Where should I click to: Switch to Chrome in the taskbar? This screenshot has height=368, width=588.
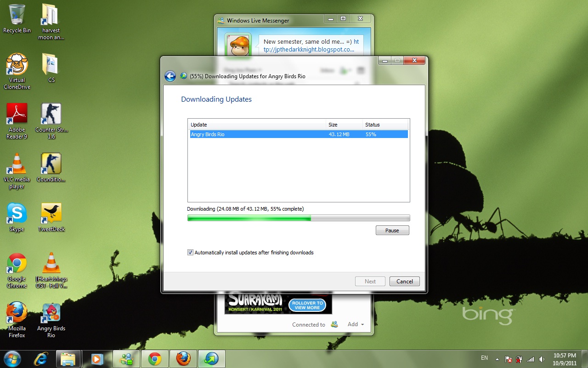click(x=155, y=358)
